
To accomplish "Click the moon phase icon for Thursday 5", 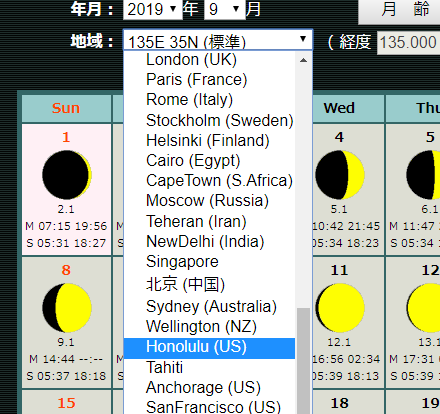I will click(423, 175).
